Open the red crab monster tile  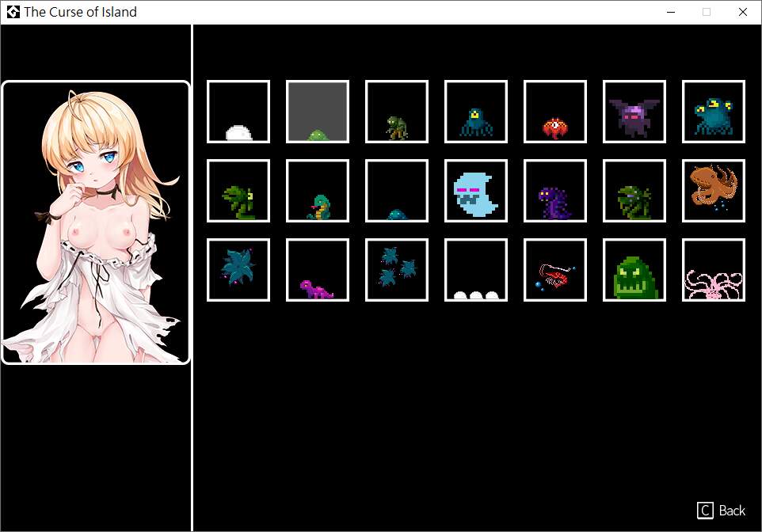pos(555,112)
